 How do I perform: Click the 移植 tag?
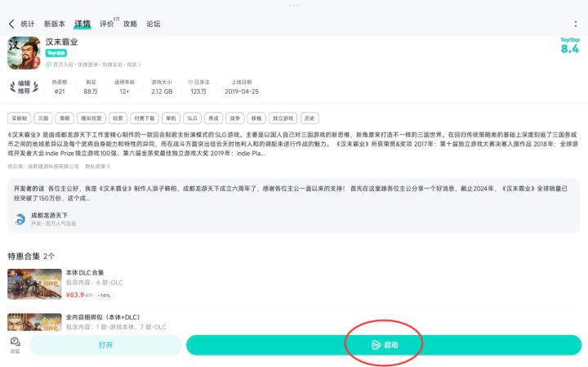tap(256, 119)
